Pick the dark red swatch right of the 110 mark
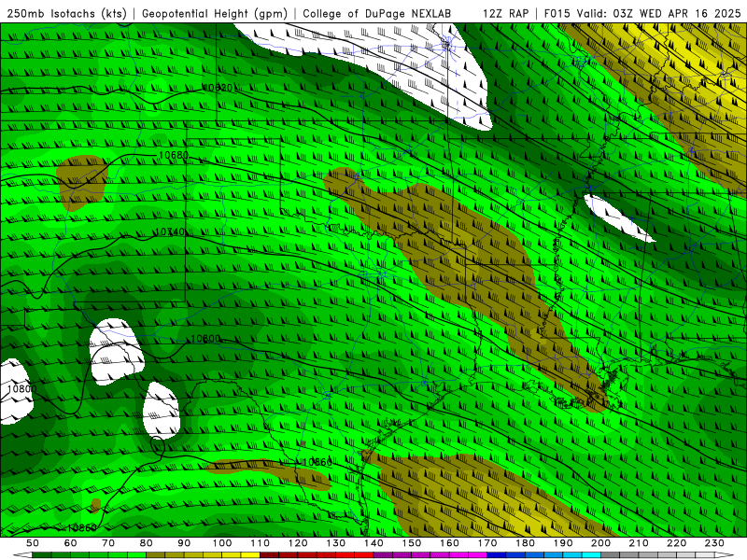747x560 pixels. (269, 555)
